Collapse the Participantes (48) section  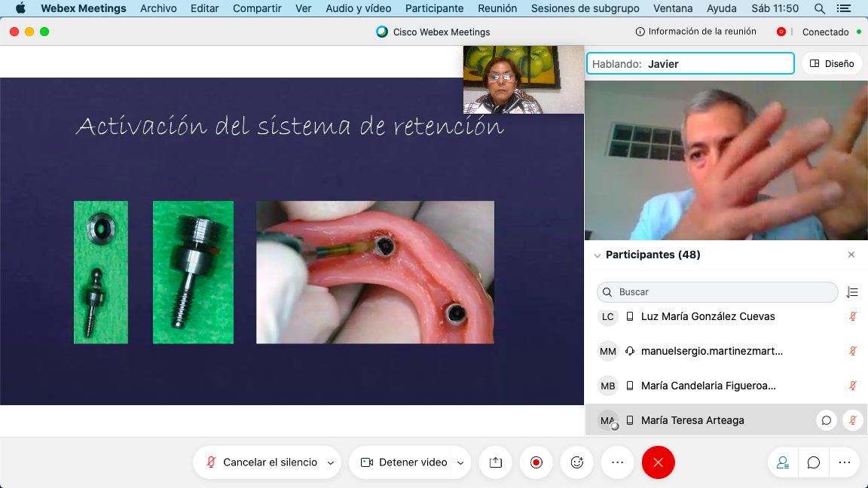[x=598, y=255]
